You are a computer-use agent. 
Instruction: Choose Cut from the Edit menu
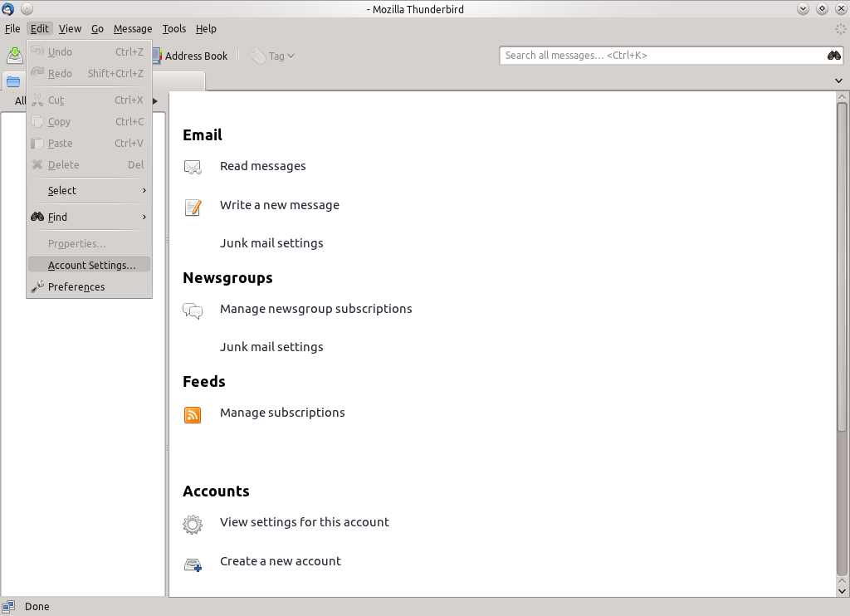click(x=90, y=100)
